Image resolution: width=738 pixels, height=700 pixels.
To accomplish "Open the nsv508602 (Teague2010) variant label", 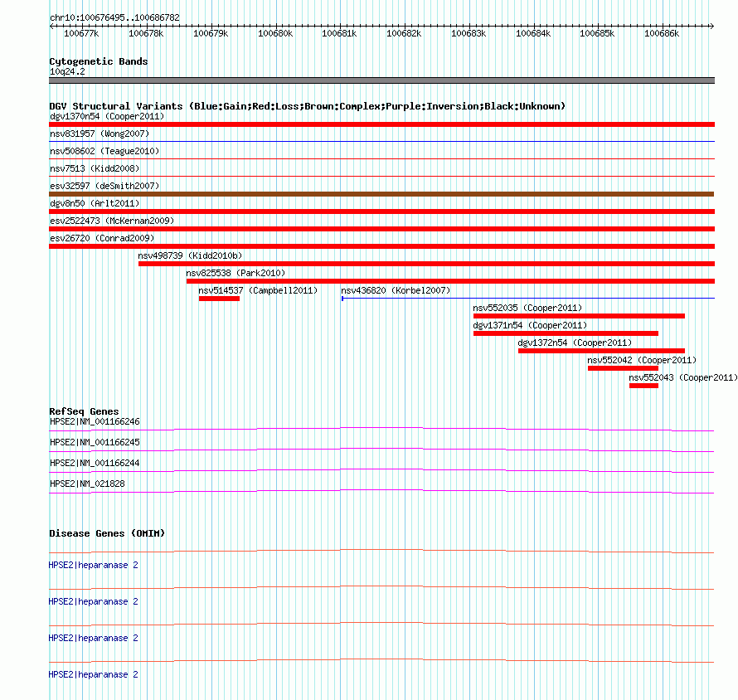I will point(104,151).
